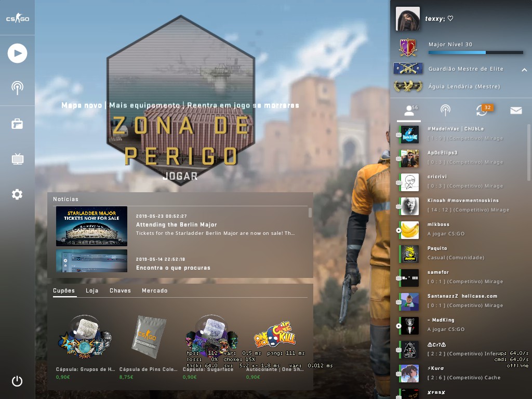Viewport: 532px width, 399px height.
Task: Open the invites envelope tab
Action: pyautogui.click(x=516, y=110)
